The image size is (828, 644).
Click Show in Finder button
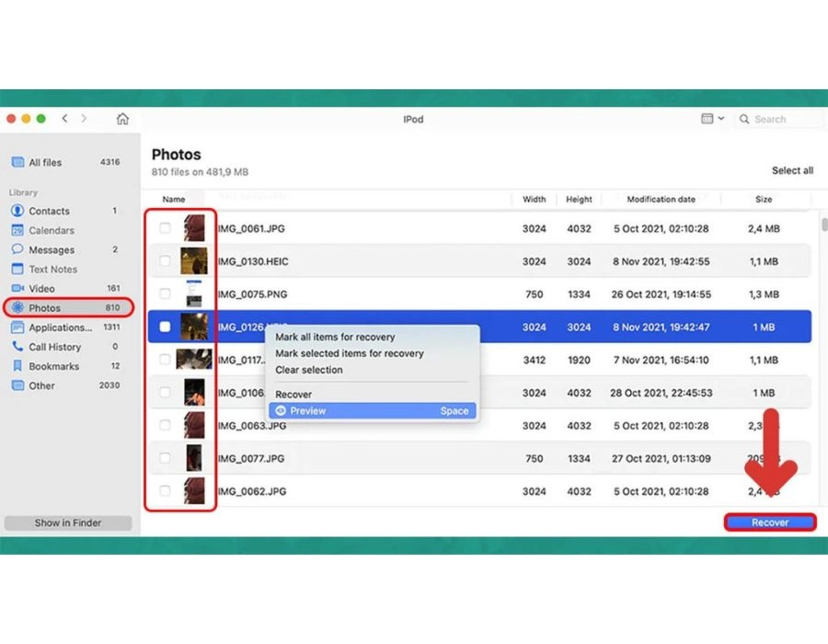68,523
